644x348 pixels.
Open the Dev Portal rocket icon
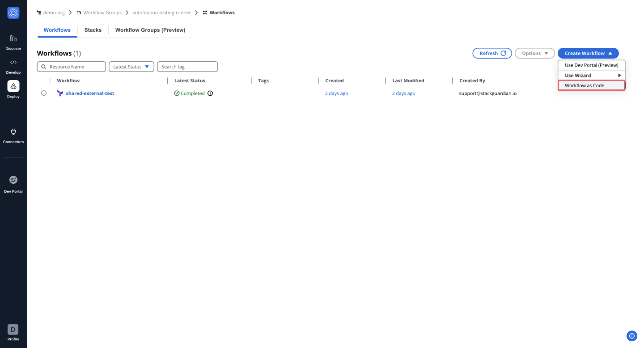click(x=13, y=180)
